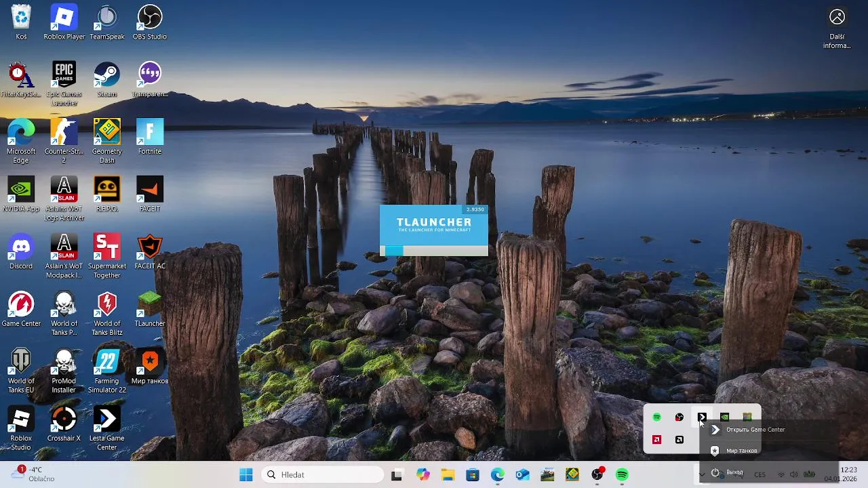This screenshot has width=868, height=488.
Task: Select the Supermarket Together desktop icon
Action: [107, 257]
